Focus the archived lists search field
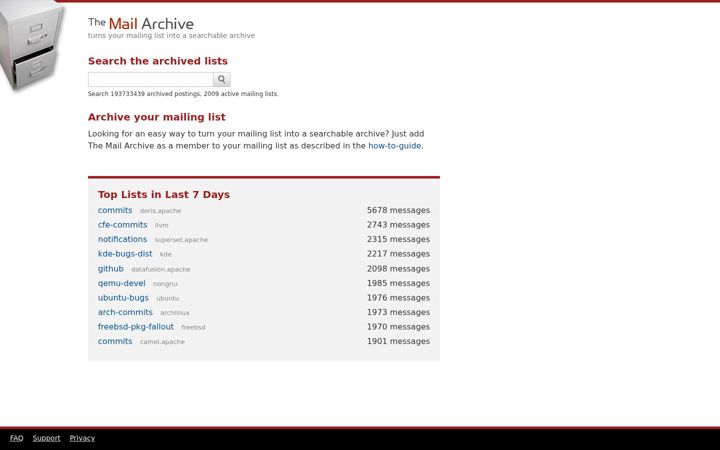The height and width of the screenshot is (450, 720). (151, 79)
